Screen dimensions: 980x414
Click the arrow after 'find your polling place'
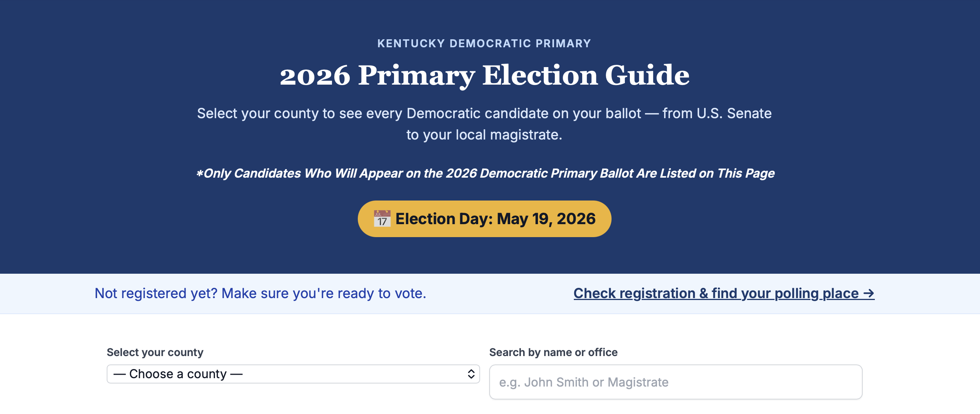[868, 294]
